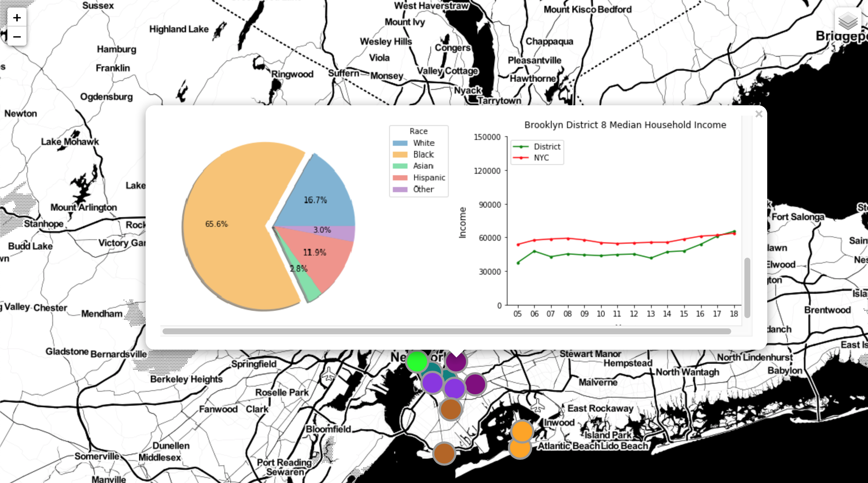
Task: Click the District legend entry in line chart
Action: (537, 147)
